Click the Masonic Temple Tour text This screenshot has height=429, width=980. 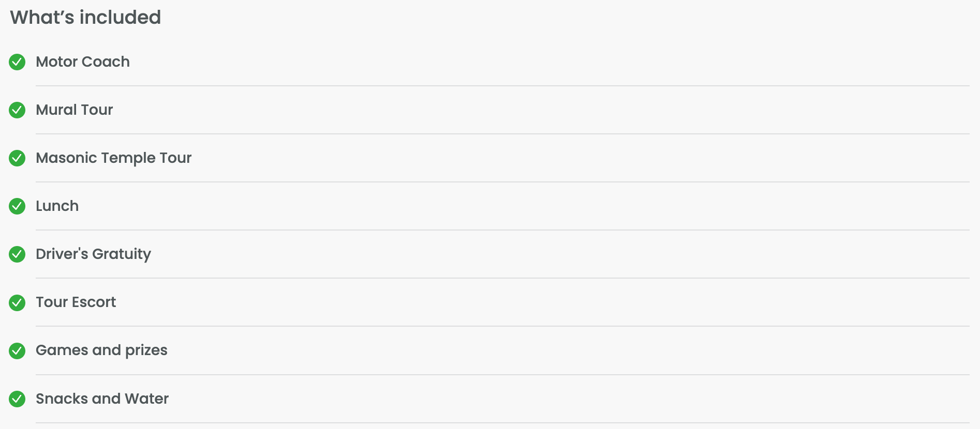click(114, 158)
